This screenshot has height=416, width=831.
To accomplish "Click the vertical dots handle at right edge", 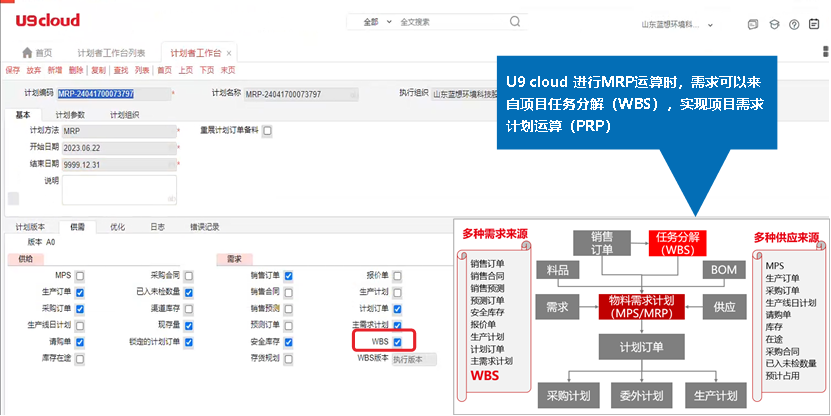I will [826, 51].
